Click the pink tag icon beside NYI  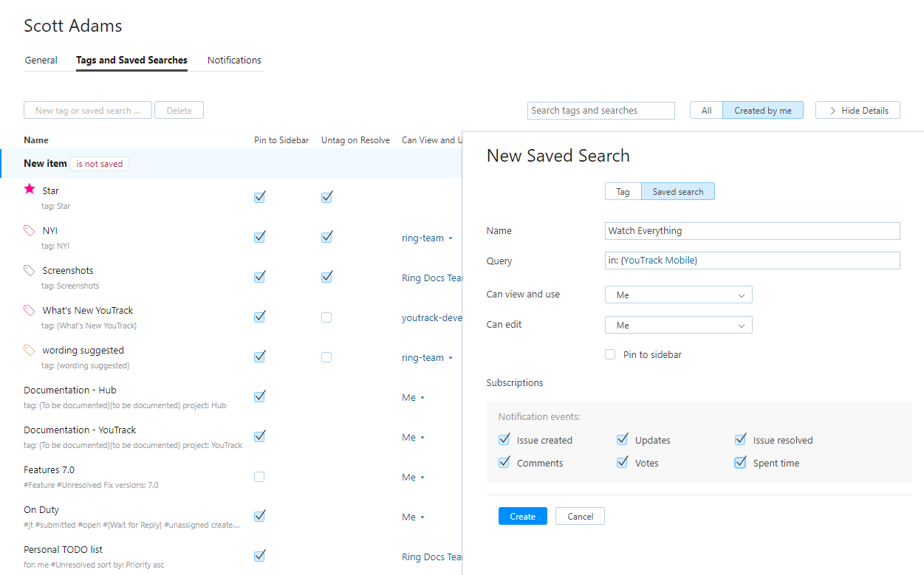[30, 230]
